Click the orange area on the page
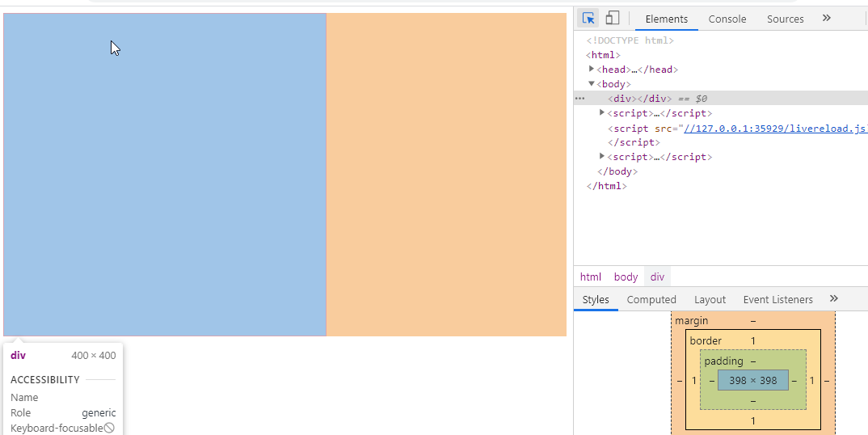868x435 pixels. (x=446, y=175)
